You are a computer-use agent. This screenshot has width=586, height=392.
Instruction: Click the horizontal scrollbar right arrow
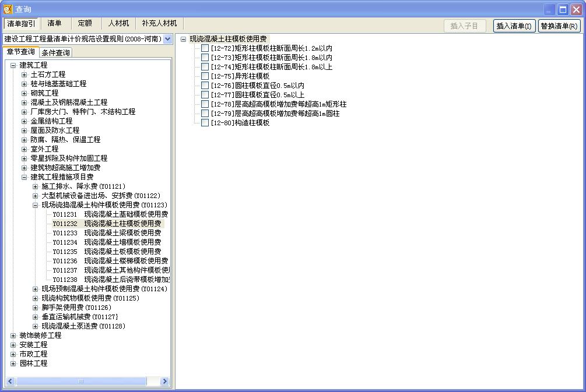point(164,382)
